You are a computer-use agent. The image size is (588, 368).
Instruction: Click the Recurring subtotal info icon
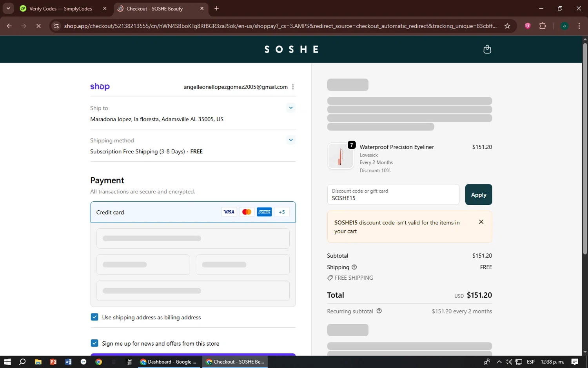[379, 311]
